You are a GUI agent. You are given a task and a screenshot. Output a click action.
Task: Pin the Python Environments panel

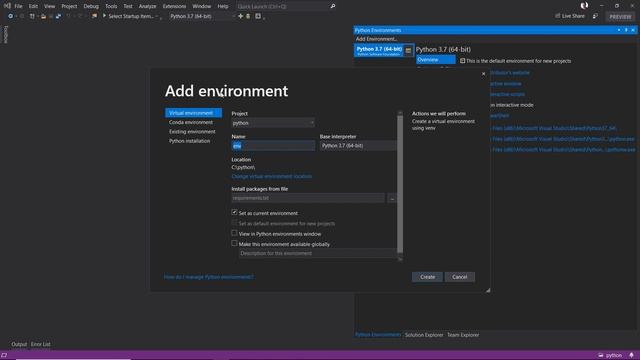626,30
